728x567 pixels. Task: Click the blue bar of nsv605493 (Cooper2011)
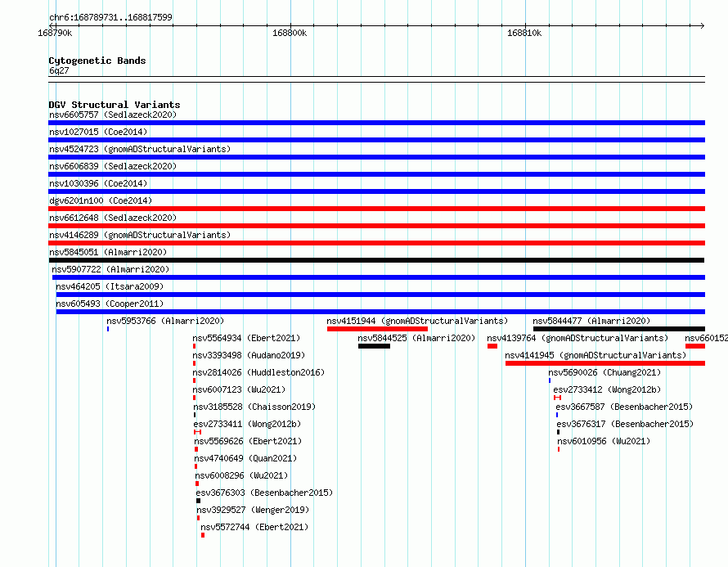click(x=380, y=312)
